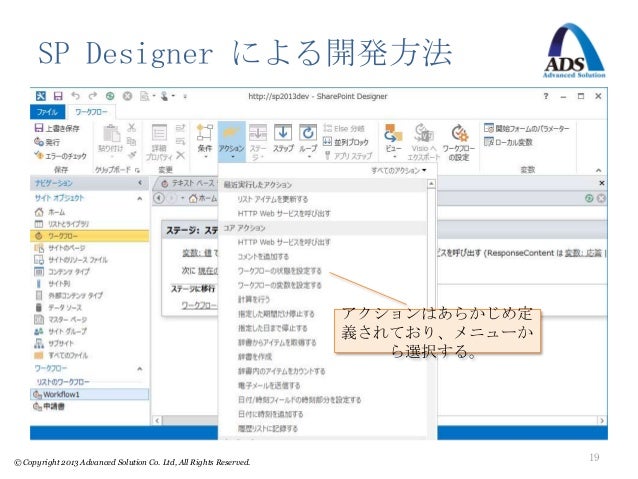Select Workflow1 in the workflow list

tap(90, 394)
